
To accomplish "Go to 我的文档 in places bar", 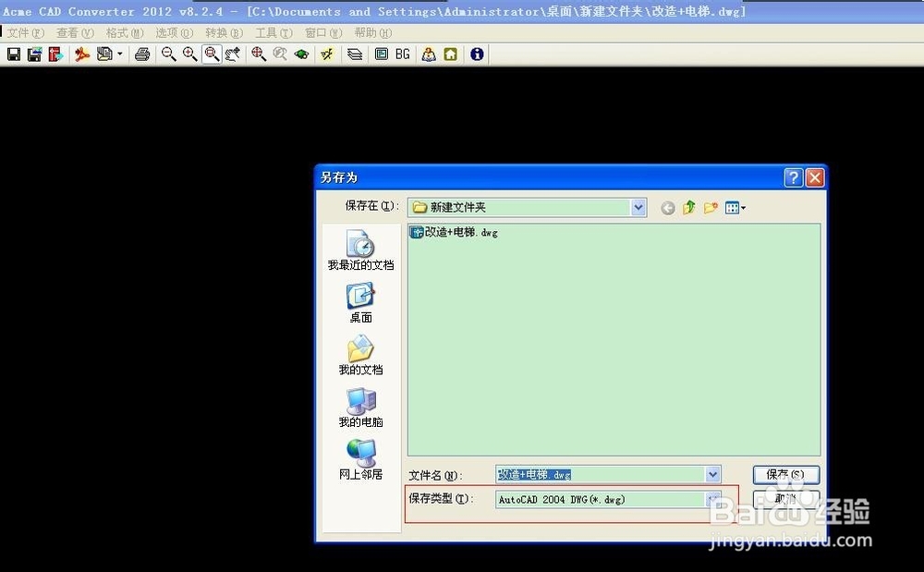I will 360,355.
